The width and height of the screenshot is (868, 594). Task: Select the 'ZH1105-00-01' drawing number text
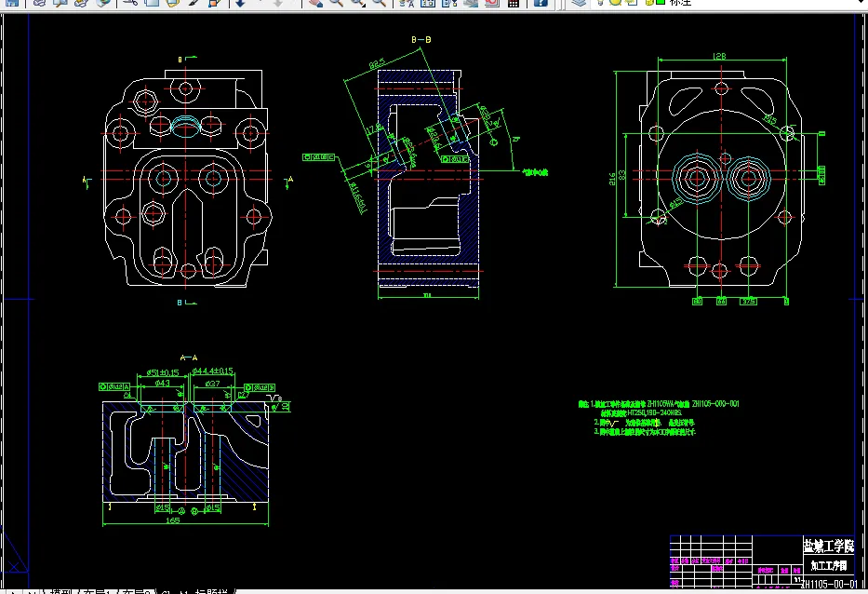(829, 584)
